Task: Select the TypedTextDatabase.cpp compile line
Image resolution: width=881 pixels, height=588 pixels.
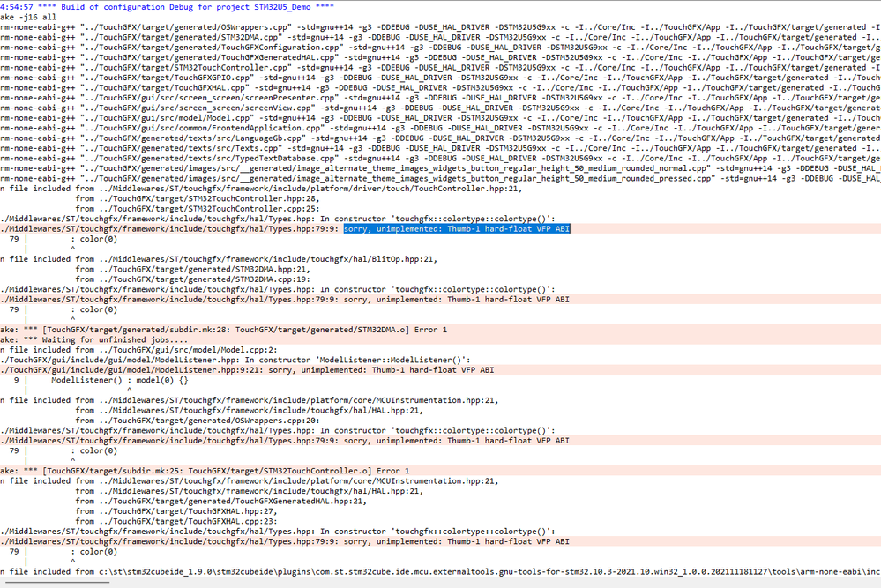Action: pos(265,157)
